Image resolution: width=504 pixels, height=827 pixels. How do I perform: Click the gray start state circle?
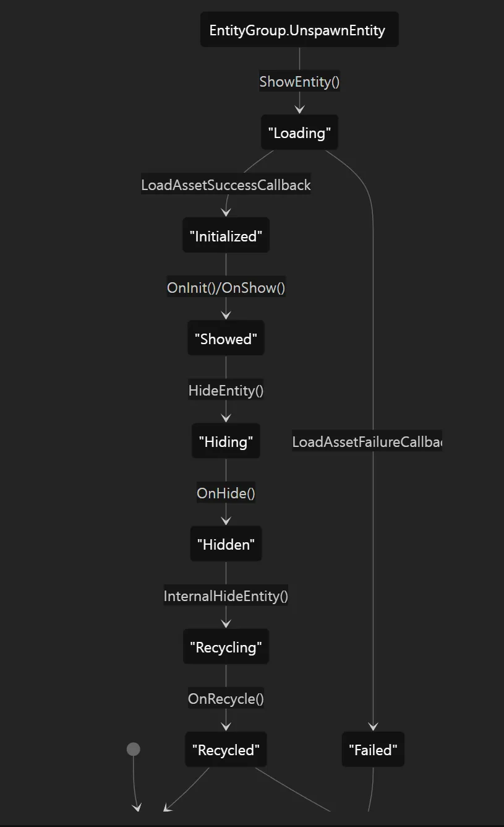[133, 749]
